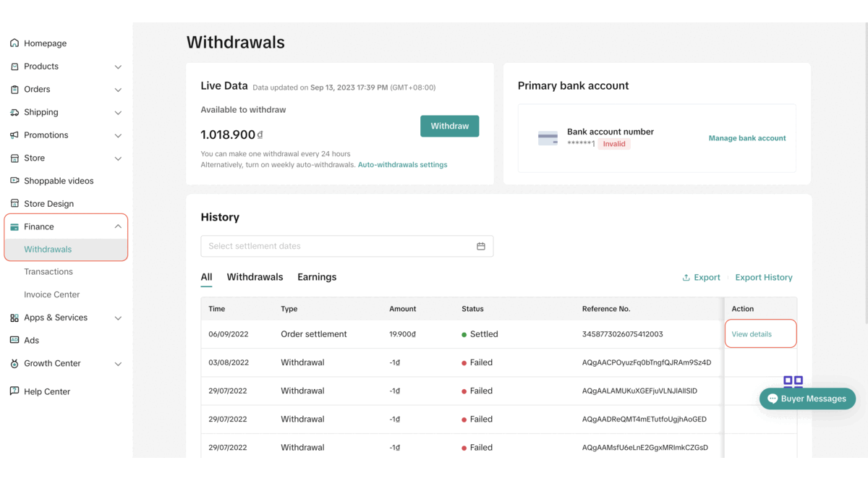Click the Homepage house icon
The width and height of the screenshot is (868, 481).
click(14, 43)
